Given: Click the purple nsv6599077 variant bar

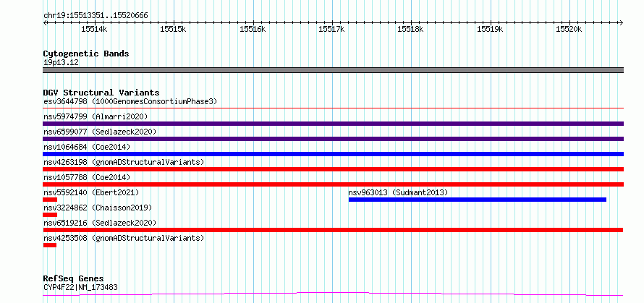Looking at the screenshot, I should point(333,139).
